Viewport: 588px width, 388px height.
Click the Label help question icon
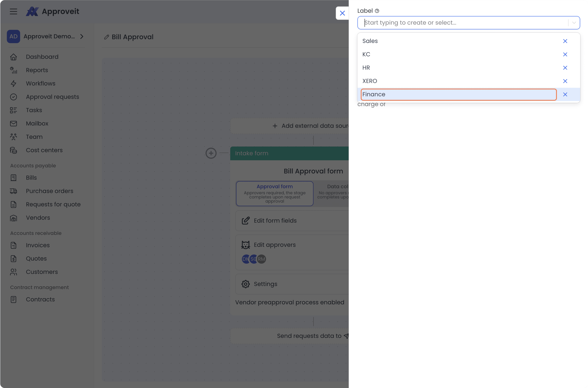click(x=377, y=11)
